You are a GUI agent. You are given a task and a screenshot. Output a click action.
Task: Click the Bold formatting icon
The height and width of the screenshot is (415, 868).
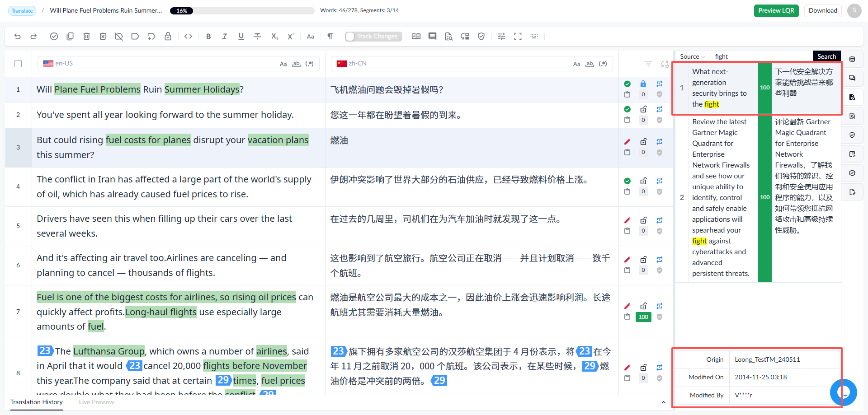[x=208, y=37]
